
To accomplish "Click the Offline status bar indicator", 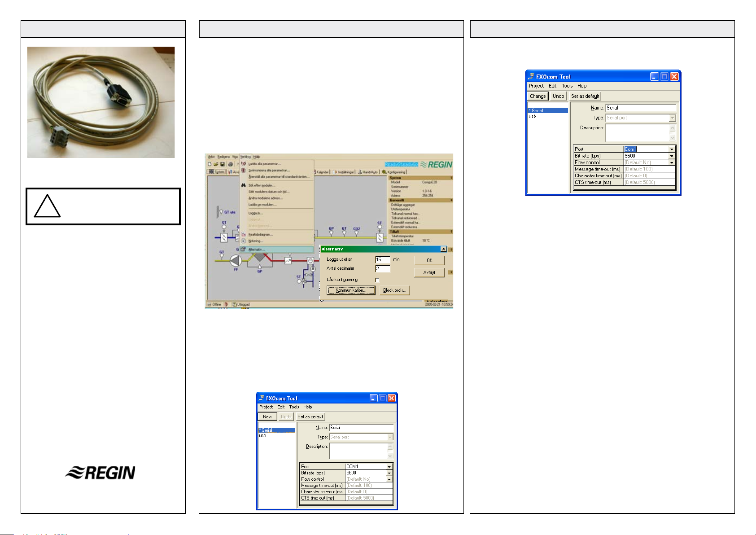I will 214,304.
